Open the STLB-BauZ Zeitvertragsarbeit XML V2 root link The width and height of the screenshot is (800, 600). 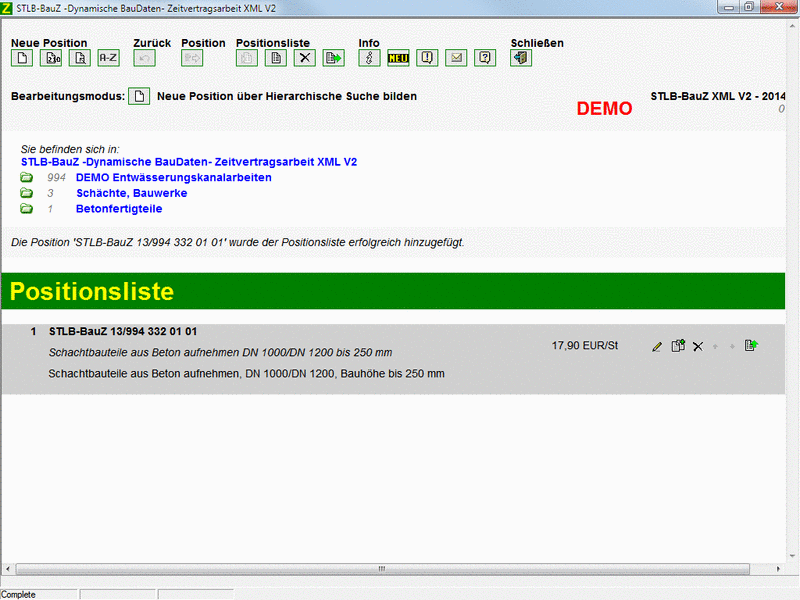pyautogui.click(x=189, y=162)
